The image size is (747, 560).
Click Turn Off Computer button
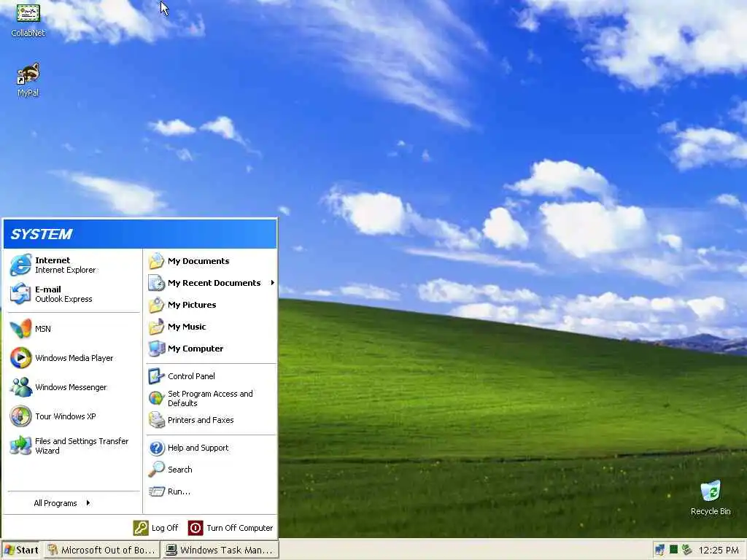click(x=231, y=528)
